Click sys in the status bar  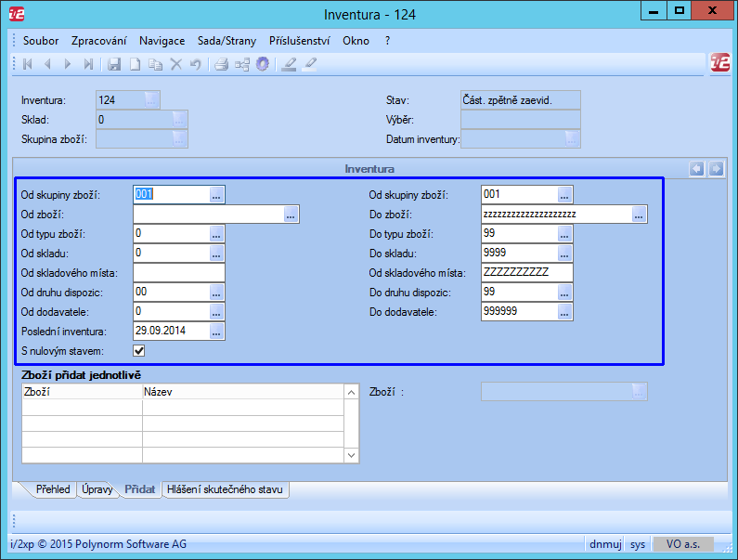[638, 544]
